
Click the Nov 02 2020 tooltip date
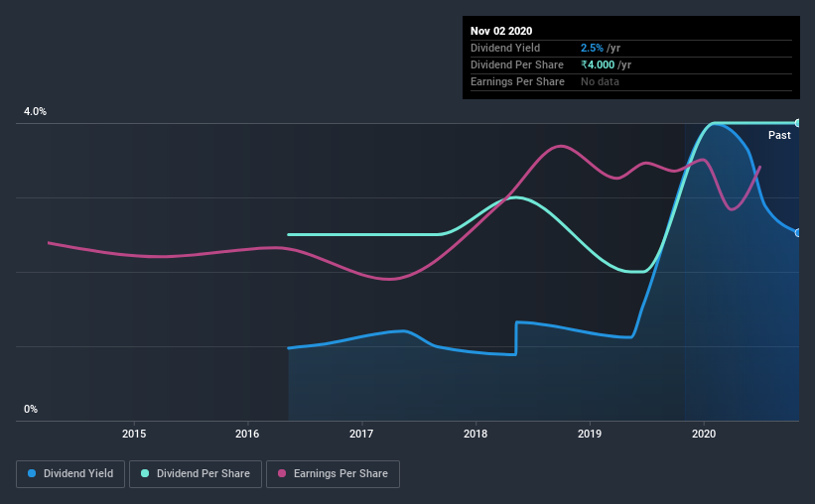click(x=501, y=31)
